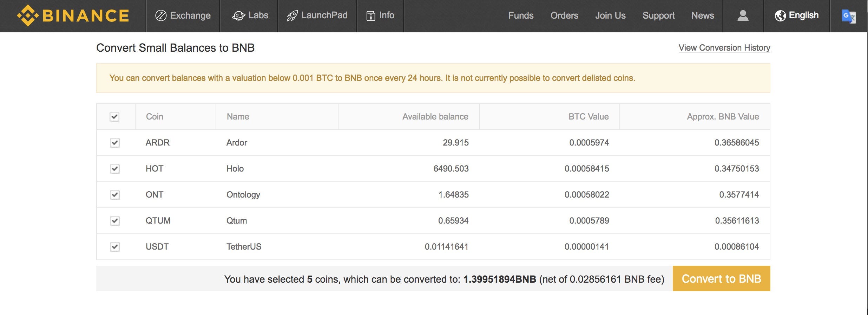Click the 0.00086104 BNB value
This screenshot has width=868, height=315.
[737, 247]
